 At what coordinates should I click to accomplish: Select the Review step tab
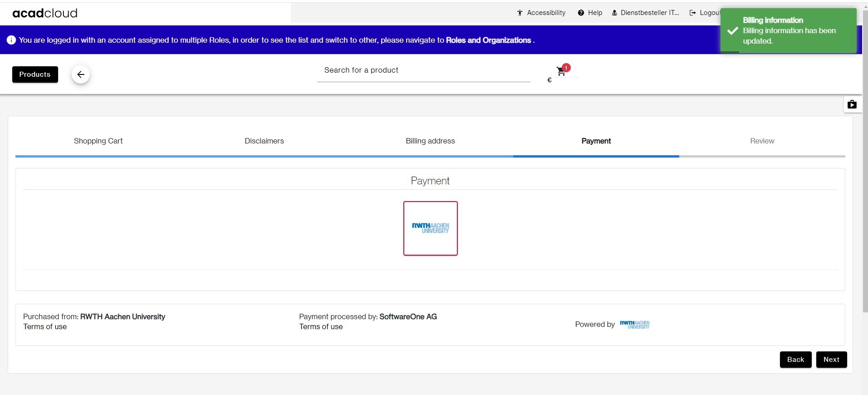tap(762, 141)
